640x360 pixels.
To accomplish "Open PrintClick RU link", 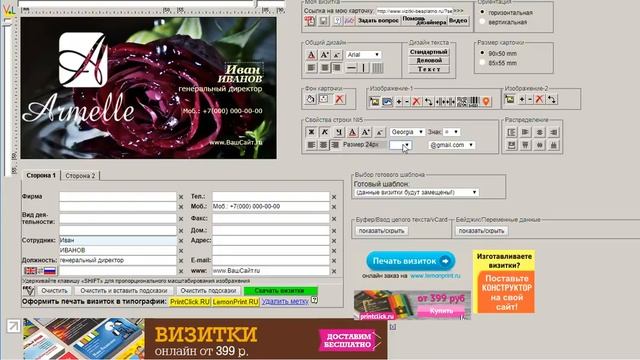I will click(x=190, y=302).
